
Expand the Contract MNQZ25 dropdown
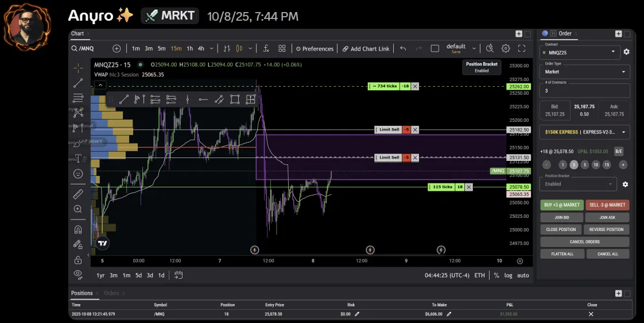coord(579,52)
